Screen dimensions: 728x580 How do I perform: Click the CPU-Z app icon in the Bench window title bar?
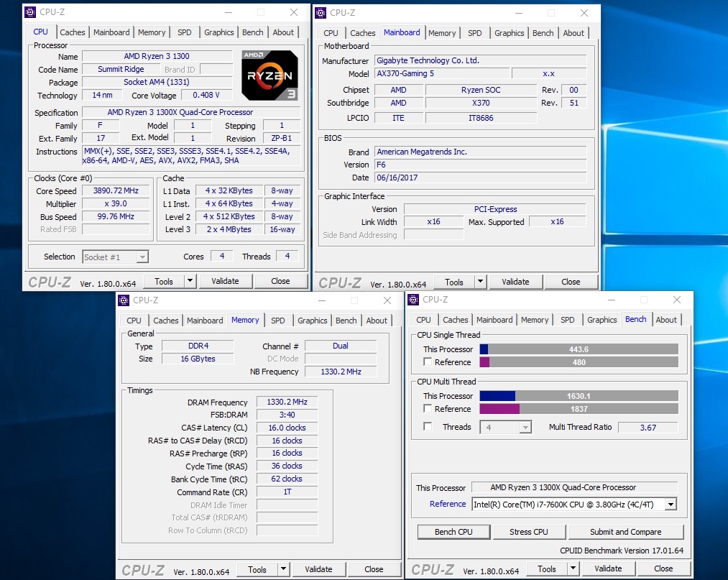point(413,300)
